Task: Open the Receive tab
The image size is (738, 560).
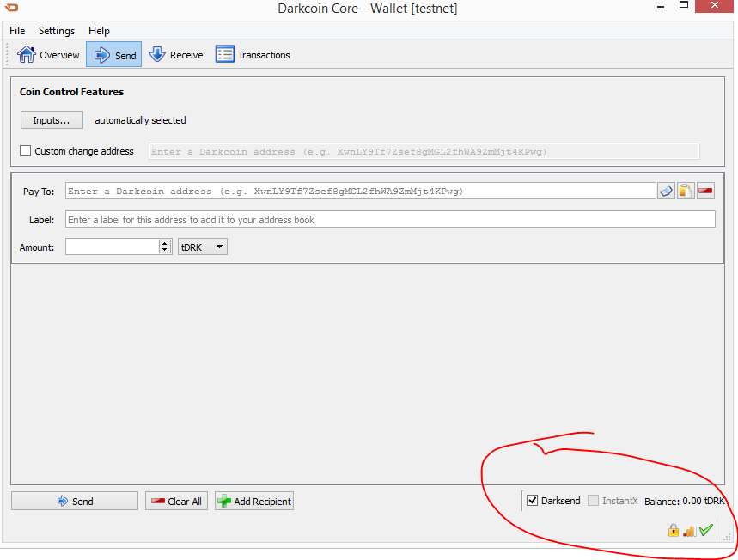Action: point(176,55)
